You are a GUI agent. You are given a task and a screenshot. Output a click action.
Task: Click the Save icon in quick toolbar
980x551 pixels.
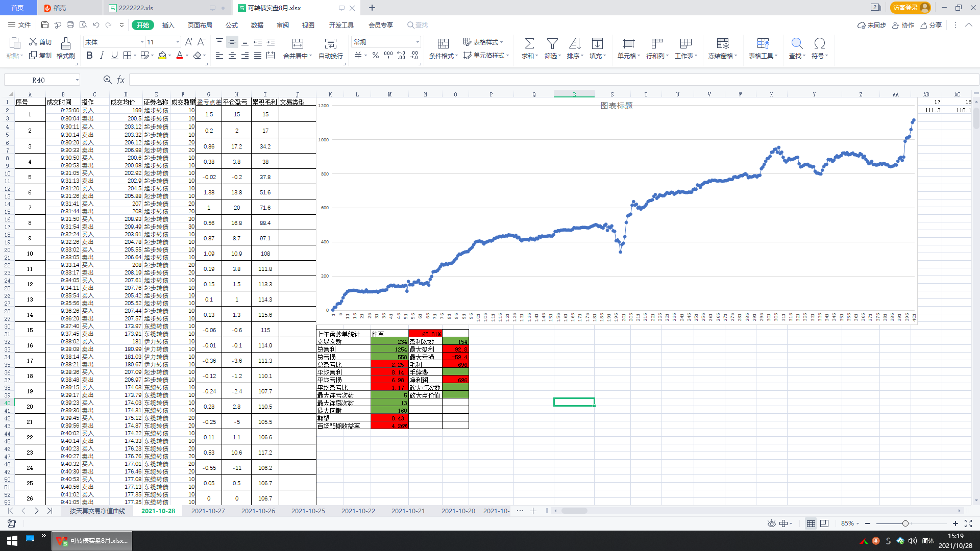(x=45, y=25)
